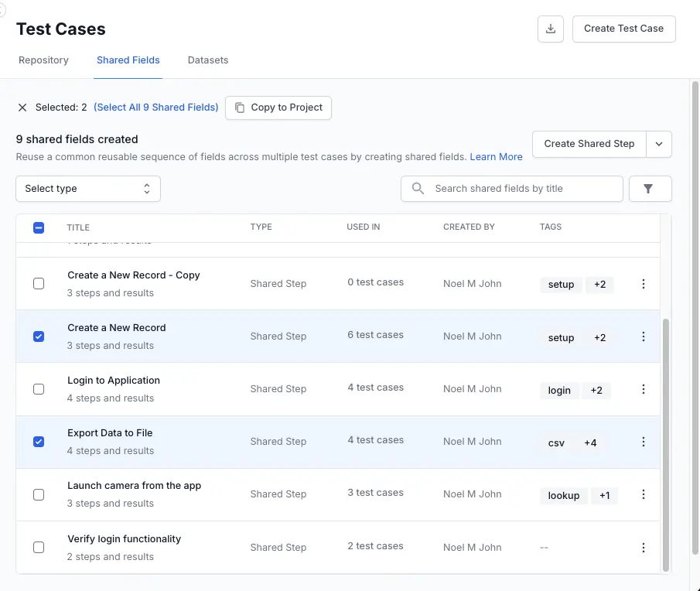Open kebab menu for Verify login functionality
700x591 pixels.
pos(643,547)
